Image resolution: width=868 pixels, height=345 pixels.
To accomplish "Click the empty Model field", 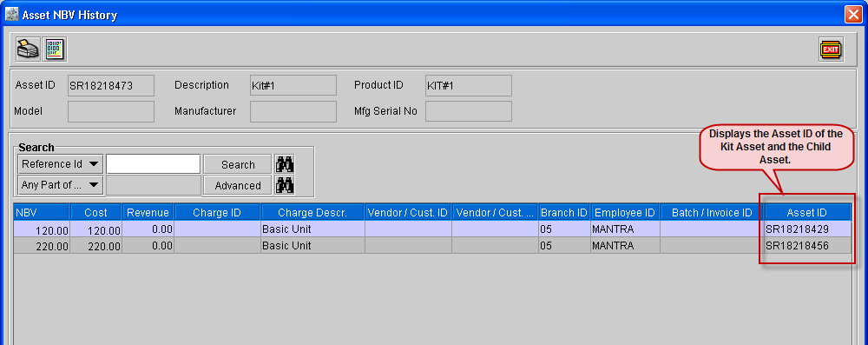I will point(111,111).
